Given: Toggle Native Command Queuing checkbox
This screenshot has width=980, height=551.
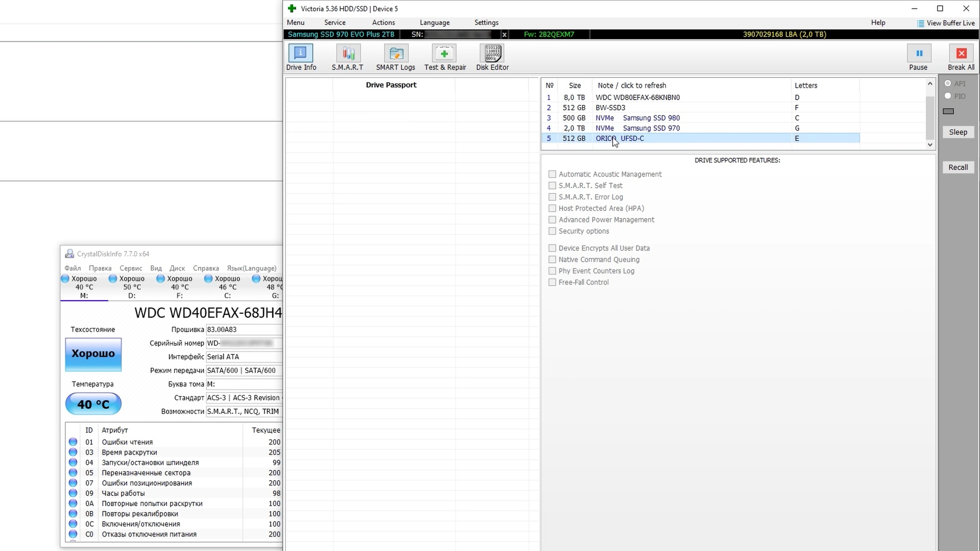Looking at the screenshot, I should pos(552,259).
